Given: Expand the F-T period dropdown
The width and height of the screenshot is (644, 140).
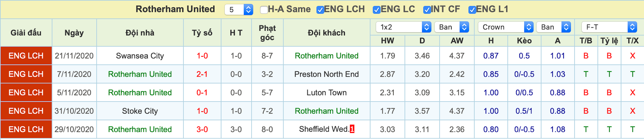Looking at the screenshot, I should tap(609, 27).
